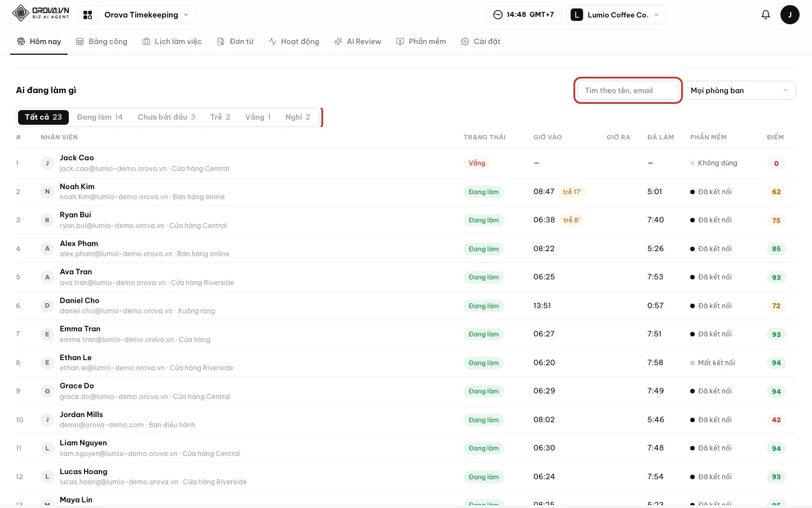Click Mất kết nối status for Ethan Le
Image resolution: width=812 pixels, height=508 pixels.
713,363
